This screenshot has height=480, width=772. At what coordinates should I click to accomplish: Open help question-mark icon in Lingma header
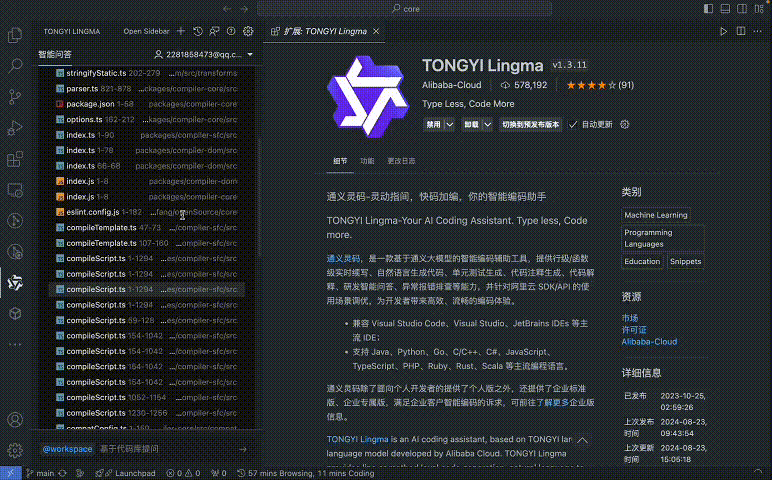(x=231, y=31)
